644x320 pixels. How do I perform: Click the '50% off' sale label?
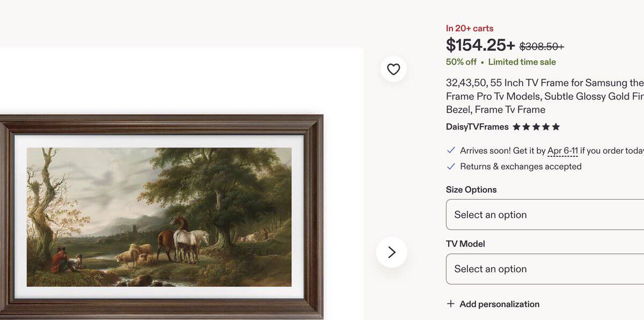tap(461, 62)
